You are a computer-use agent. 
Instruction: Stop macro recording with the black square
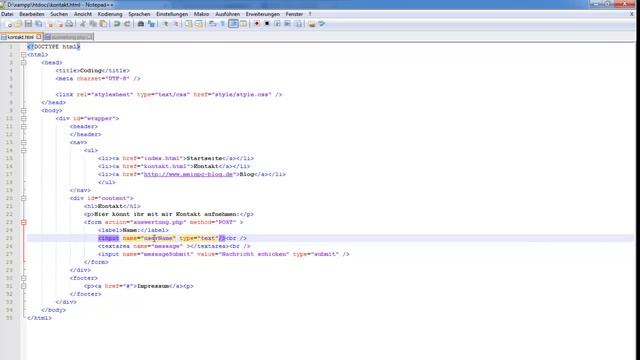[x=267, y=24]
